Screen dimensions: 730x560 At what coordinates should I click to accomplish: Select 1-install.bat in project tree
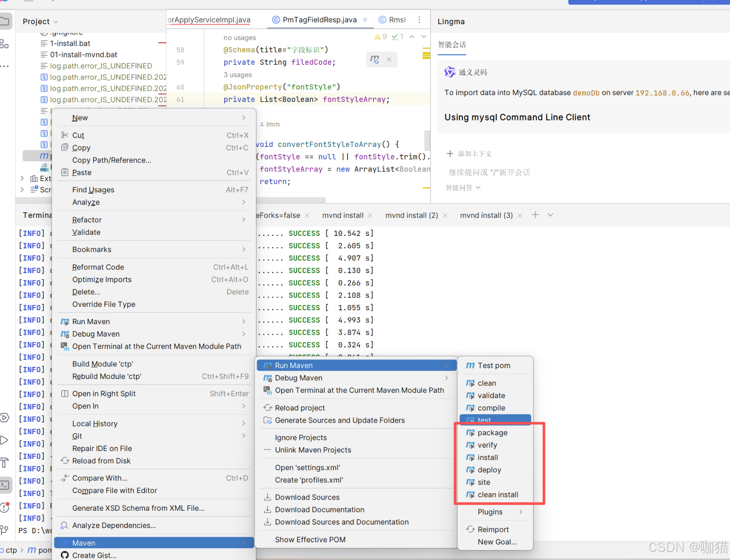tap(70, 44)
